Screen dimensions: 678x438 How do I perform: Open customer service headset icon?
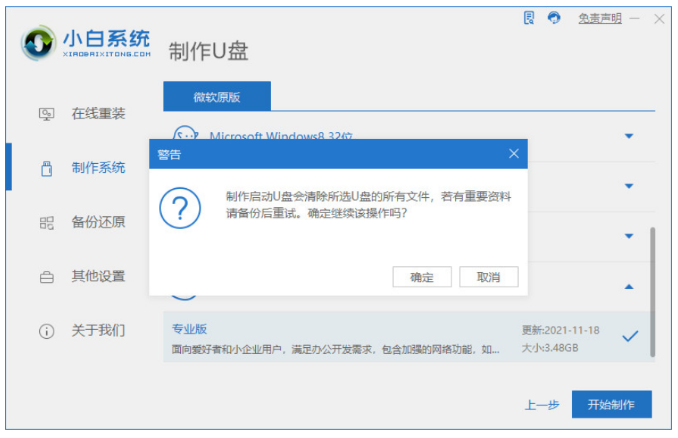554,18
